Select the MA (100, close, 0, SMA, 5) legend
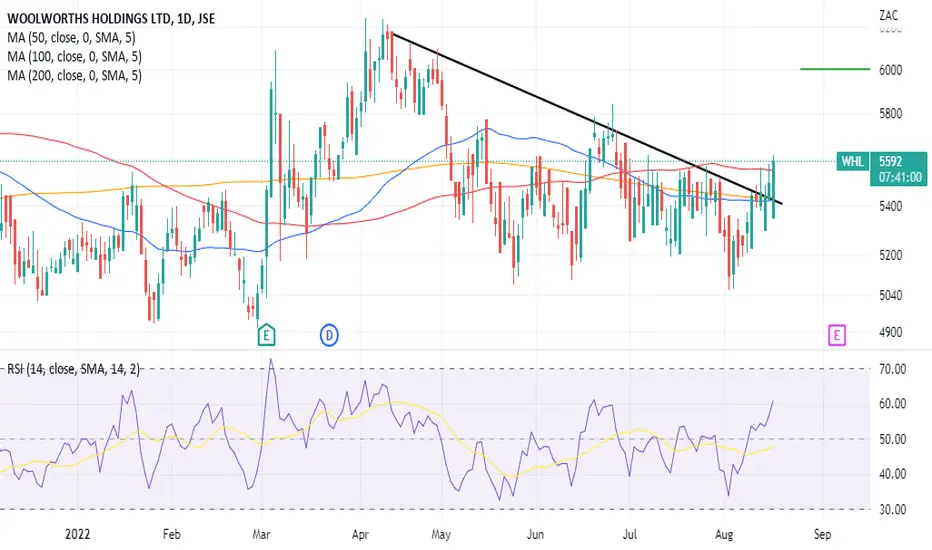 (74, 56)
